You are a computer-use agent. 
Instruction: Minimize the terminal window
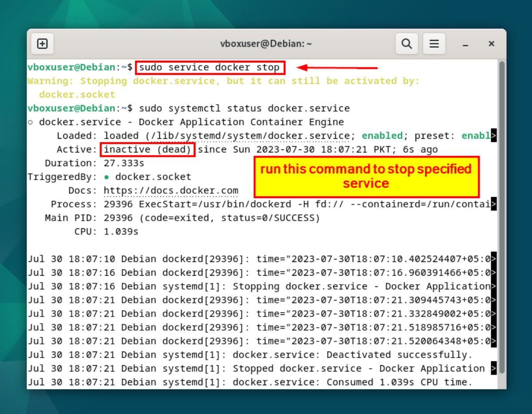pos(465,44)
